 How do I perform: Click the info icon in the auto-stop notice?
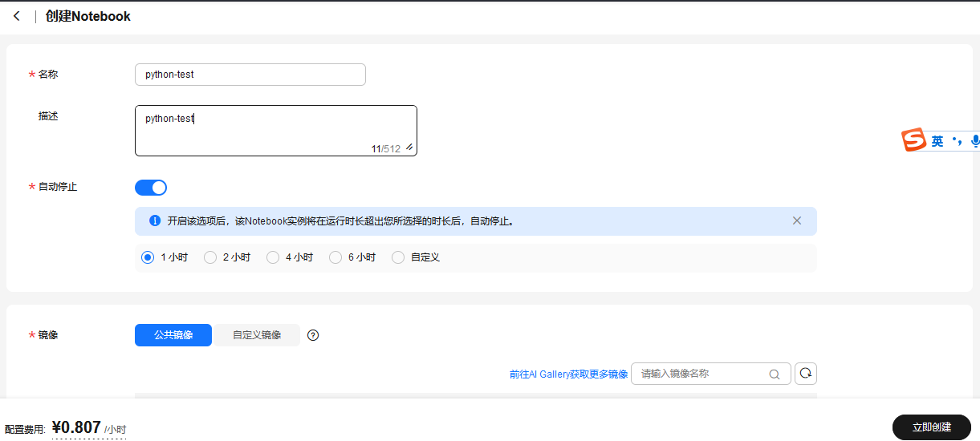click(155, 220)
